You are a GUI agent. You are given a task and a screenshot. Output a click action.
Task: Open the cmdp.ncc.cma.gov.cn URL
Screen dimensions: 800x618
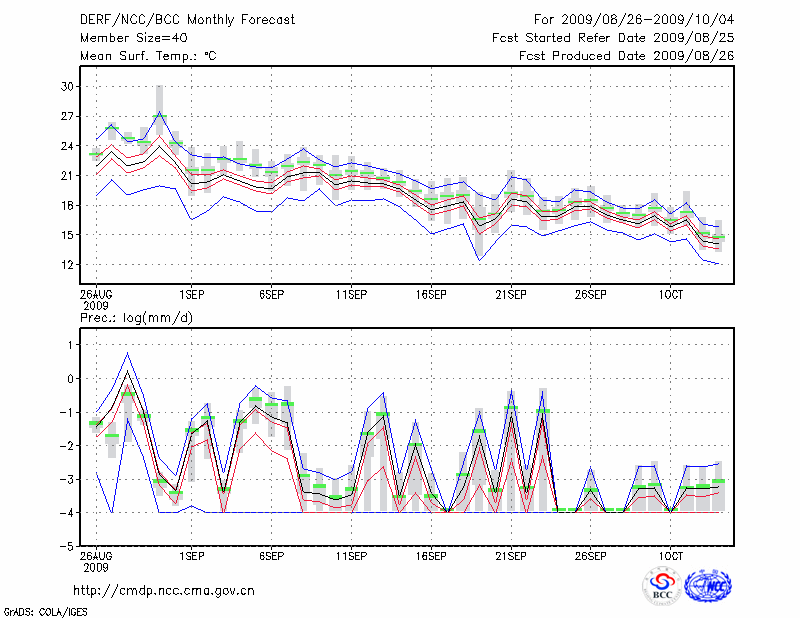[x=164, y=590]
